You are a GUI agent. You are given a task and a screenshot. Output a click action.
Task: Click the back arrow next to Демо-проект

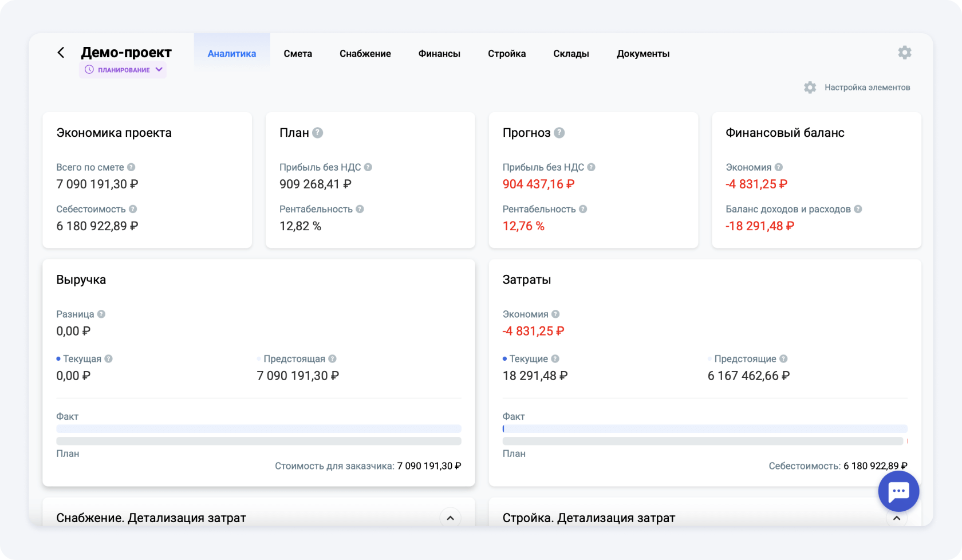pyautogui.click(x=61, y=53)
